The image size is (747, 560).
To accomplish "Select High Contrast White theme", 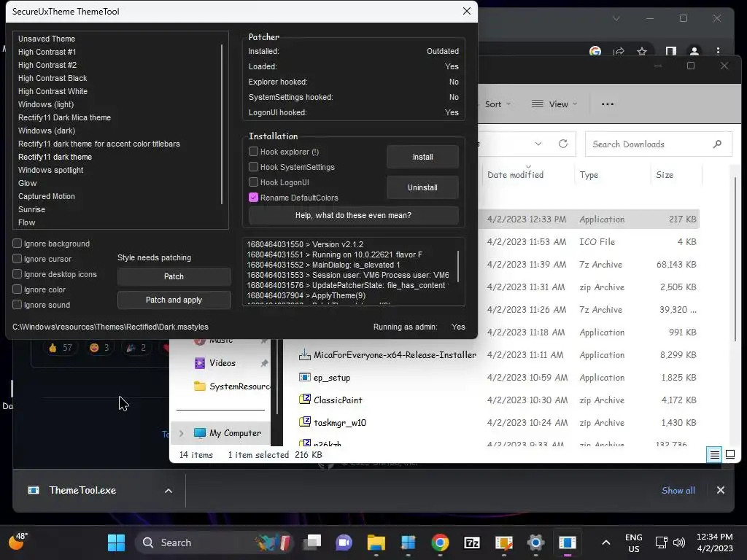I will pyautogui.click(x=53, y=91).
